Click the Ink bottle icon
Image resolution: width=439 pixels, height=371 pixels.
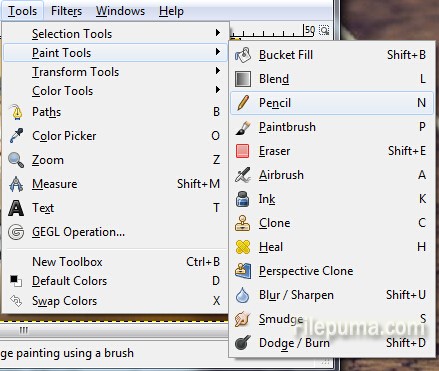tap(242, 199)
